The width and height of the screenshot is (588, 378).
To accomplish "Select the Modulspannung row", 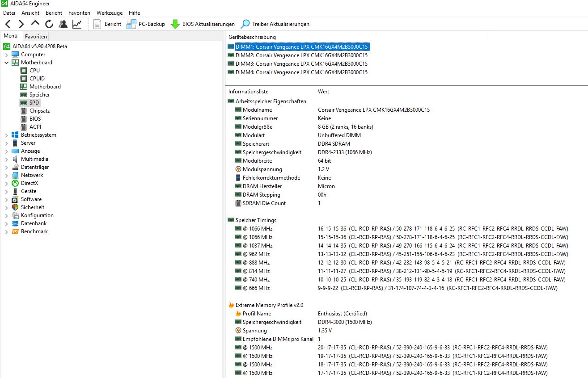I will coord(406,169).
